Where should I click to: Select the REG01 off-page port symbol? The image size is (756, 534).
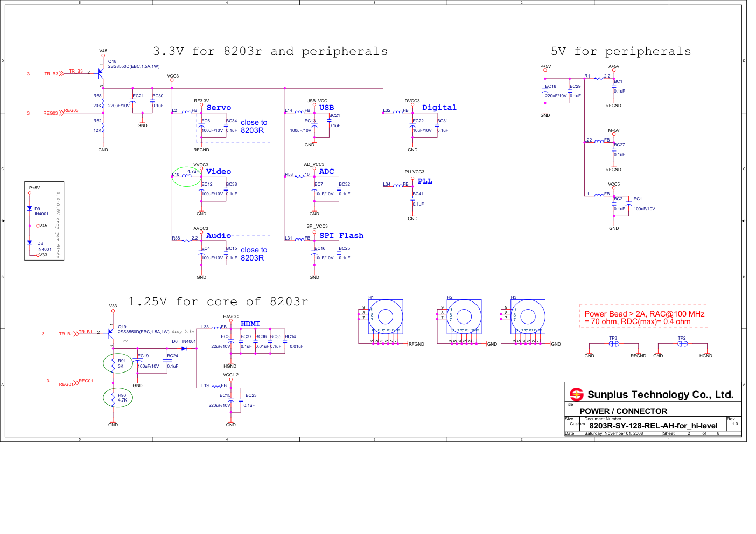[x=76, y=384]
